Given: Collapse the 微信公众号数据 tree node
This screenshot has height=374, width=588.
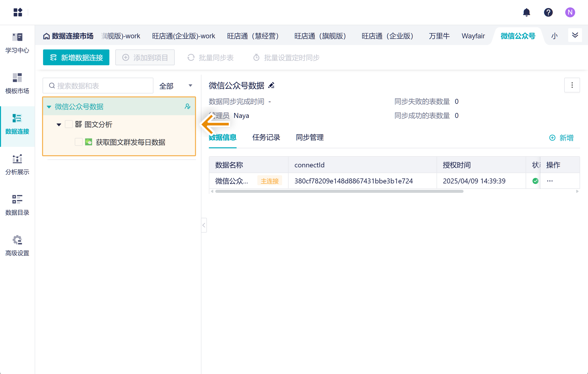Looking at the screenshot, I should (49, 107).
